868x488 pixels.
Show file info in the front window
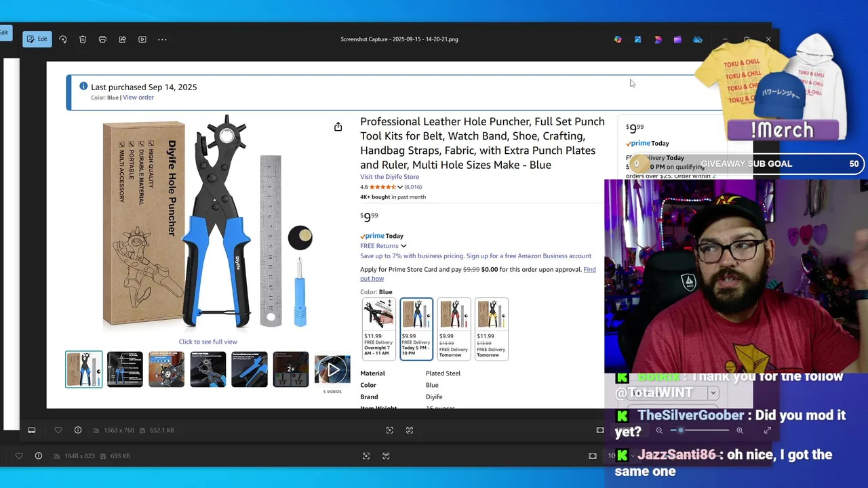[78, 430]
